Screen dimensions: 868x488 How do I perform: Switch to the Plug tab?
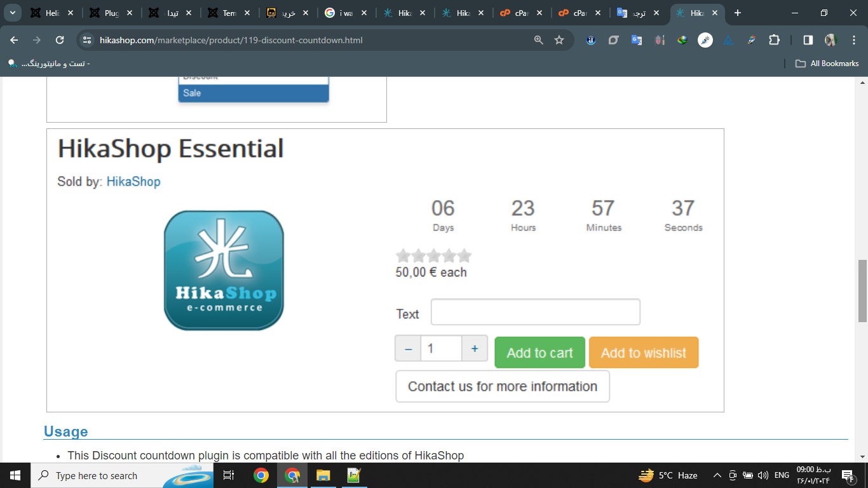coord(111,13)
